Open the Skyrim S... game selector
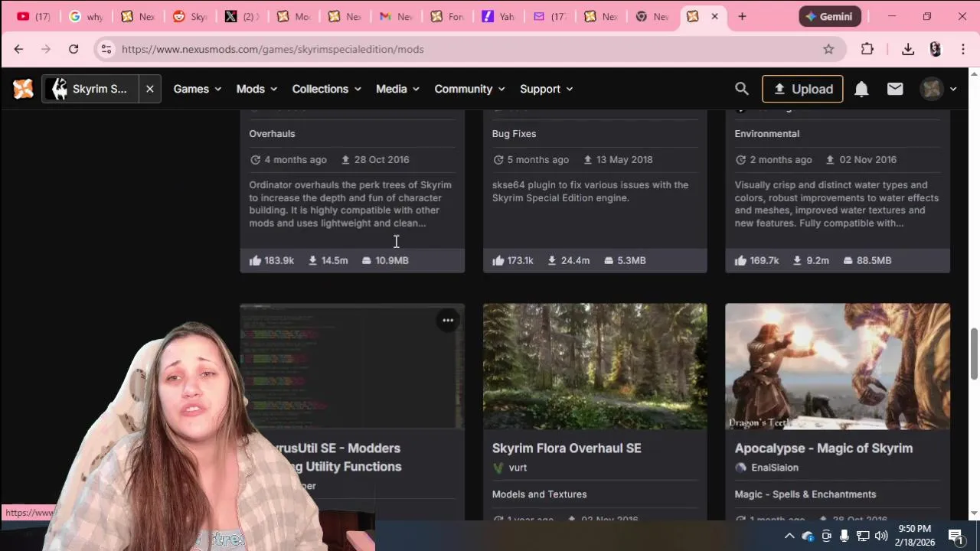The height and width of the screenshot is (551, 980). [90, 89]
